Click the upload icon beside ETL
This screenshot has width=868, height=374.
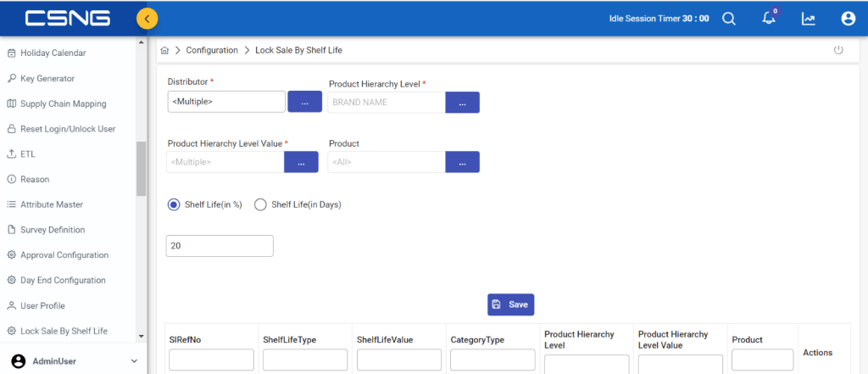pos(11,154)
